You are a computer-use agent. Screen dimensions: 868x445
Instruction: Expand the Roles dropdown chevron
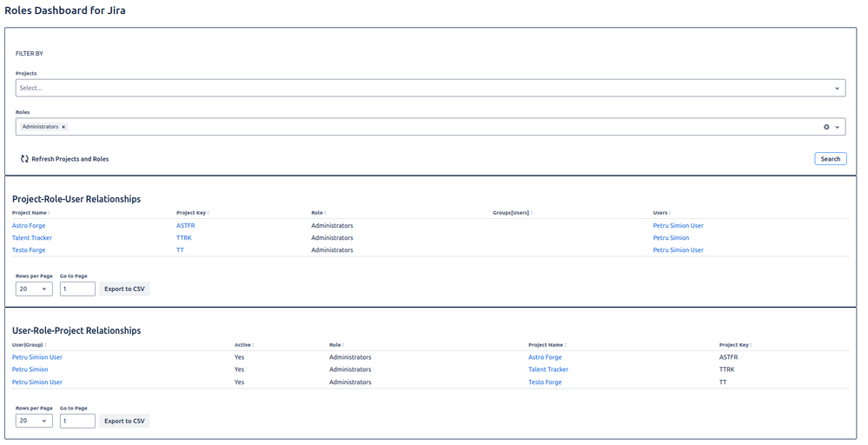click(837, 127)
